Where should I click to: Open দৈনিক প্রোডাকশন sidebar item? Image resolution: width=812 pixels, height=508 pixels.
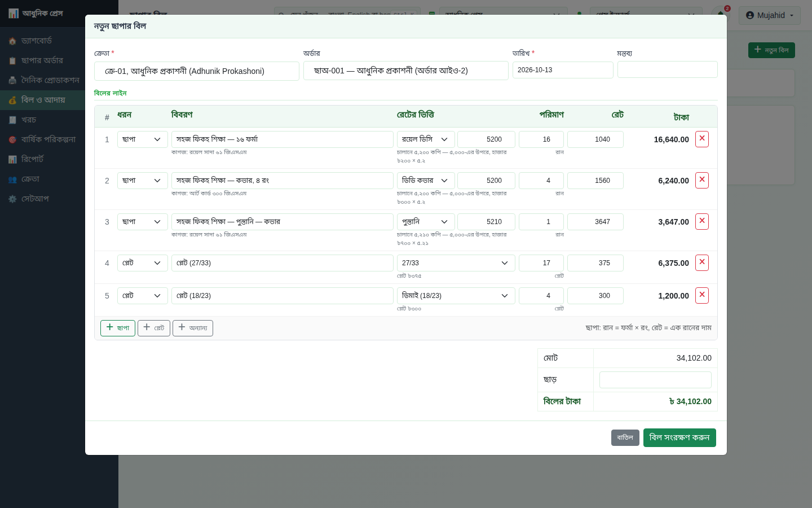pos(42,80)
